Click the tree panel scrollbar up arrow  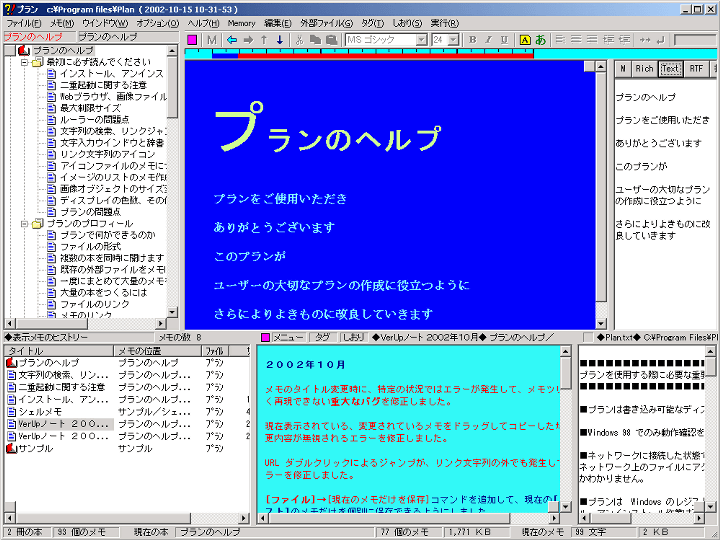coord(172,51)
